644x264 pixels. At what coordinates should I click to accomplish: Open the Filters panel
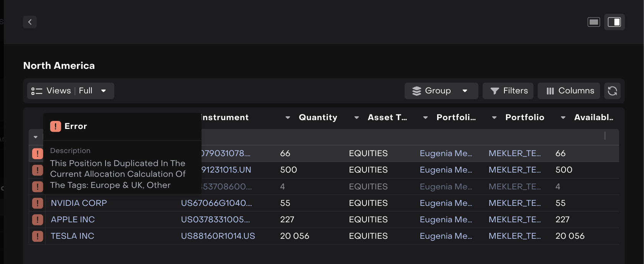point(508,91)
